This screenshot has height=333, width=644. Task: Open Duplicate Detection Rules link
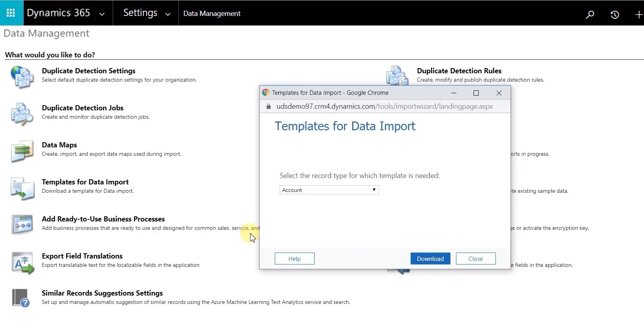pos(459,71)
